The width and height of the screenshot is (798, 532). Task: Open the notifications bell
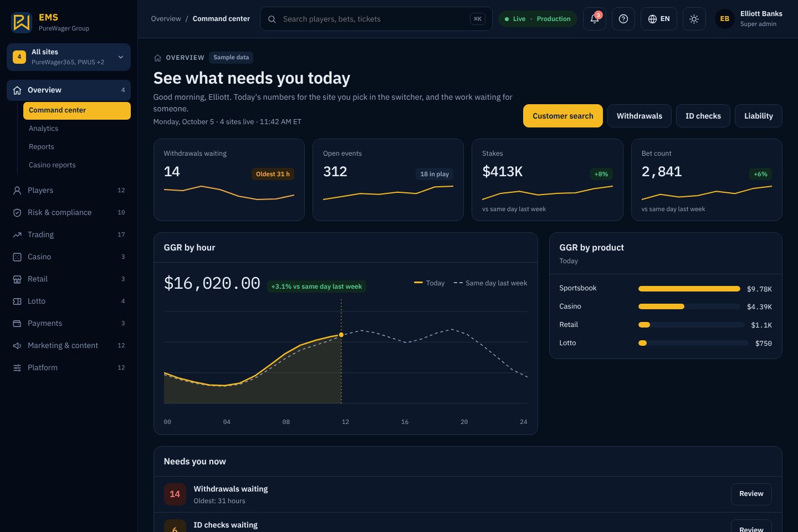point(595,19)
